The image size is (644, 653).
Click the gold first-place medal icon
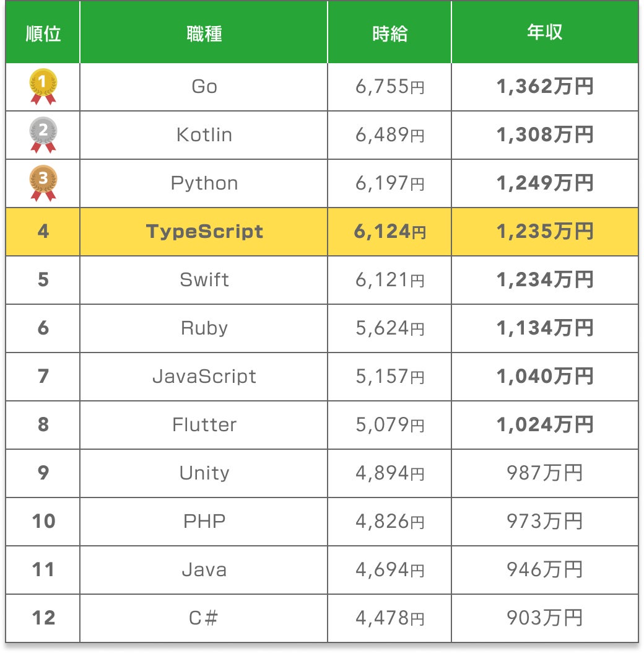click(x=43, y=86)
